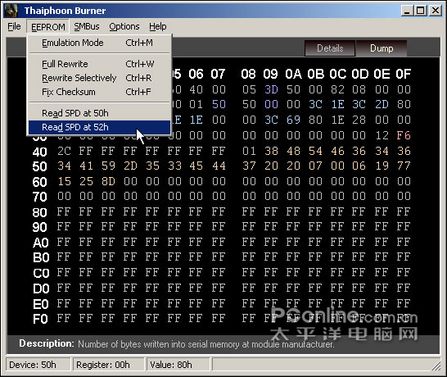The image size is (447, 377).
Task: Select Read SPD at 52h
Action: coord(99,127)
